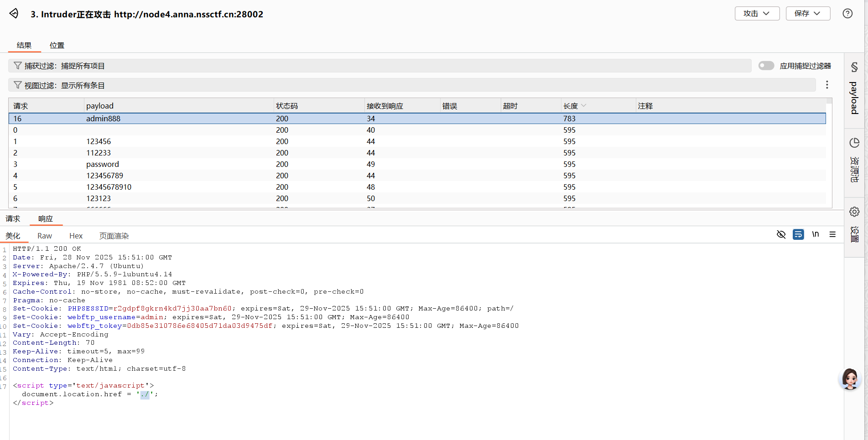Click the capture filter funnel icon
Viewport: 868px width, 440px height.
18,66
